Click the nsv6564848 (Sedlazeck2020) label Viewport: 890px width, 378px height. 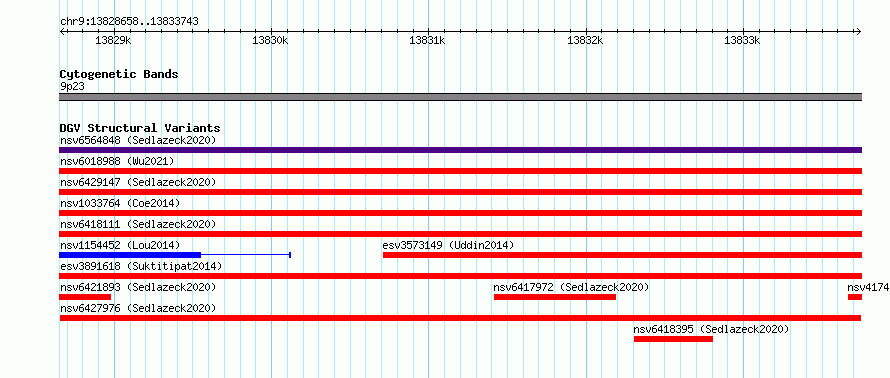[138, 140]
